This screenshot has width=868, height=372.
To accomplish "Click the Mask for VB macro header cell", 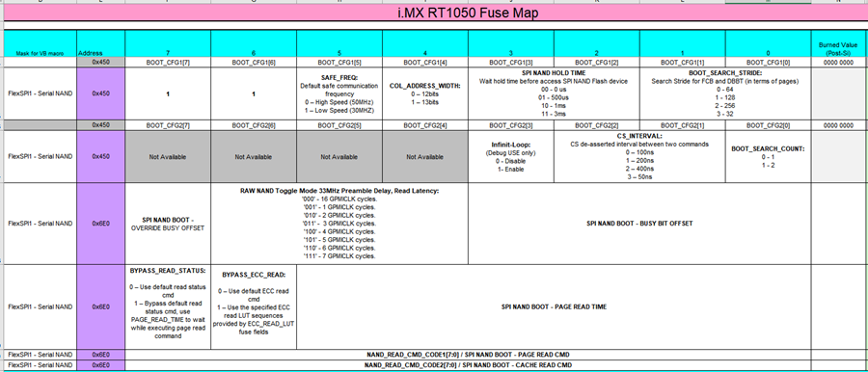I will click(41, 43).
